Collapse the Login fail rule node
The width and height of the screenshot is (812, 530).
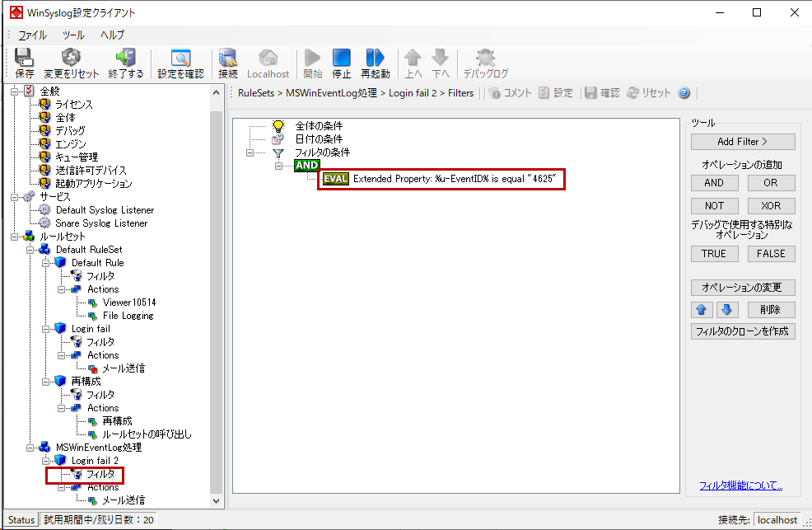45,328
